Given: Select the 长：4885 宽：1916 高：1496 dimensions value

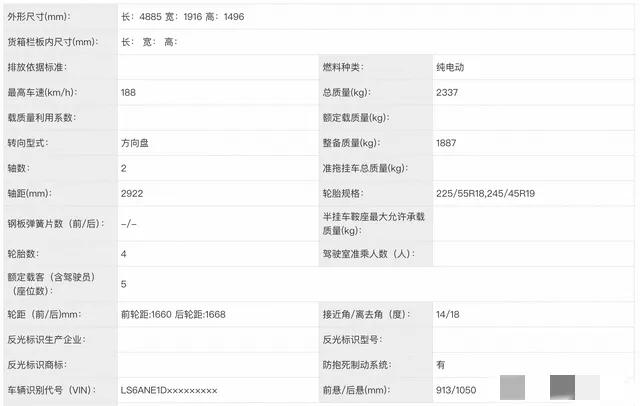Looking at the screenshot, I should click(181, 17).
